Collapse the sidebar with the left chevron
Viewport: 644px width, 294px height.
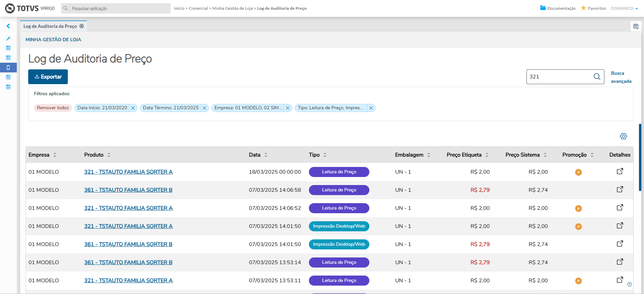pos(8,26)
